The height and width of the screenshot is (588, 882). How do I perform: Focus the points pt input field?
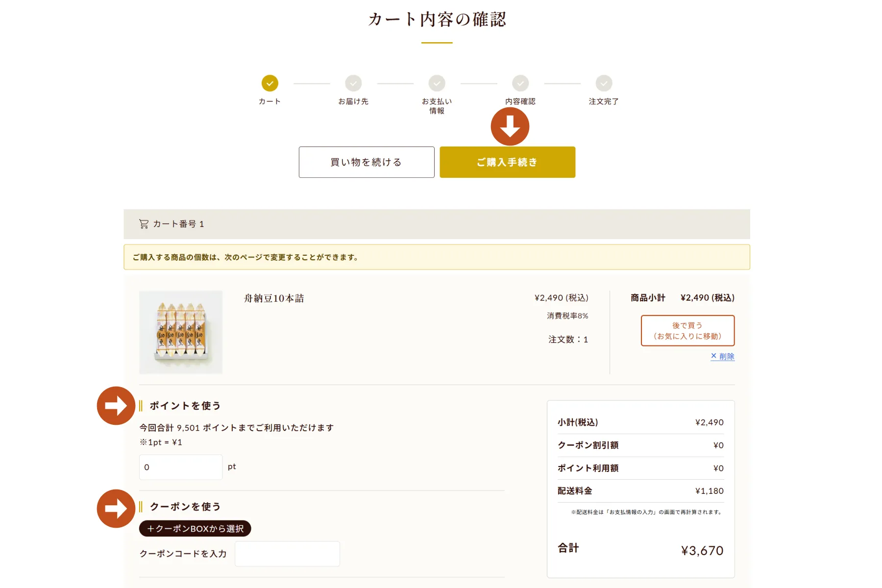pyautogui.click(x=181, y=467)
